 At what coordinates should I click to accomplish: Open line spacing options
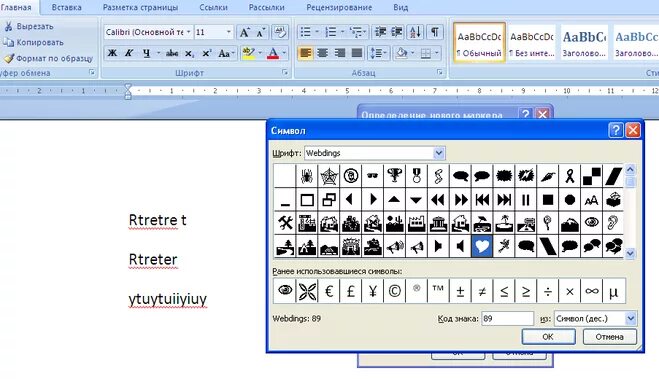[378, 53]
